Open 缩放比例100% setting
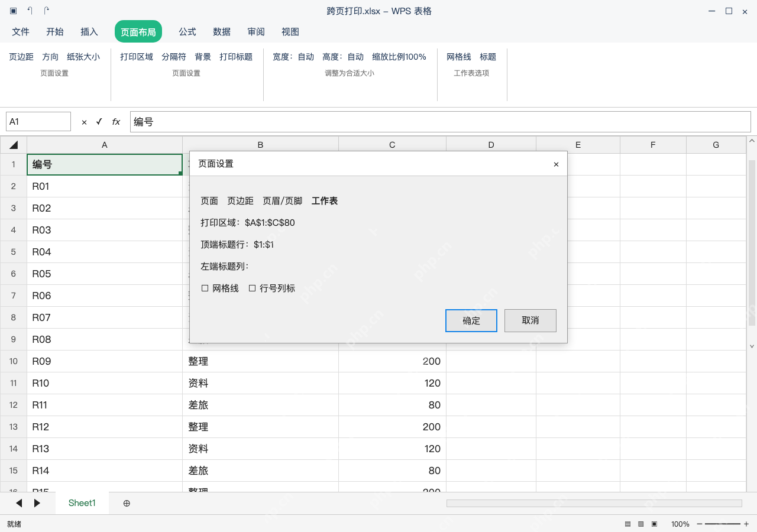The image size is (757, 532). click(x=399, y=57)
